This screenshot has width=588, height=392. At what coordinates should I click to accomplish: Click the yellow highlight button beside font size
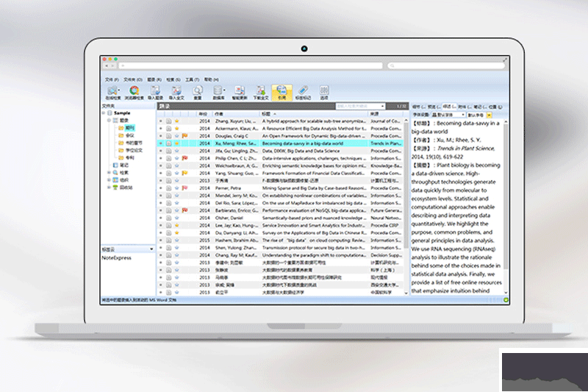pyautogui.click(x=490, y=115)
